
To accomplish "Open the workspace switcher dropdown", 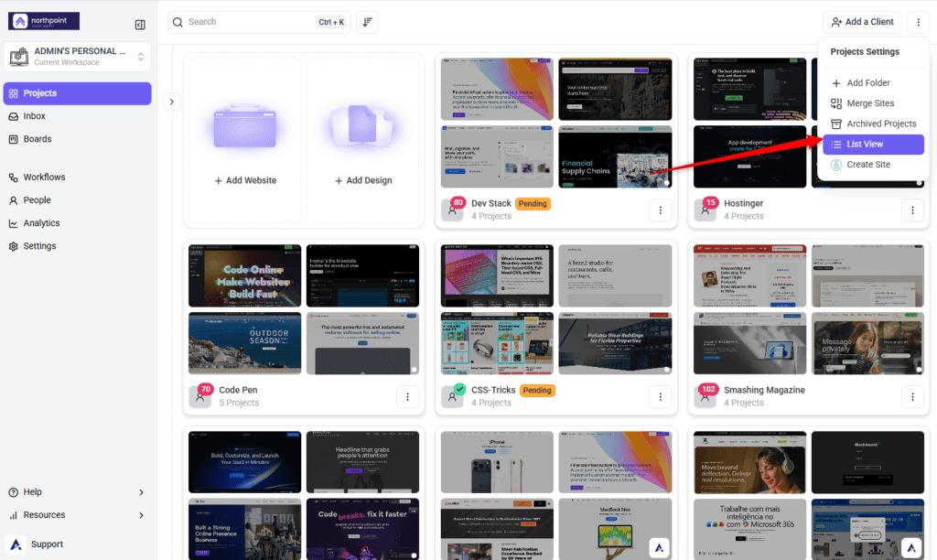I will pyautogui.click(x=77, y=56).
